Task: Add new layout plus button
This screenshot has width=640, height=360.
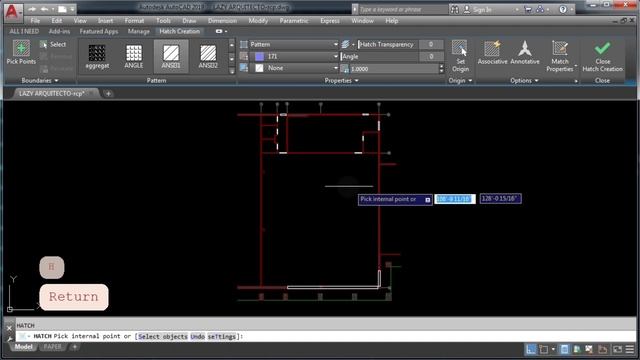Action: pos(75,347)
